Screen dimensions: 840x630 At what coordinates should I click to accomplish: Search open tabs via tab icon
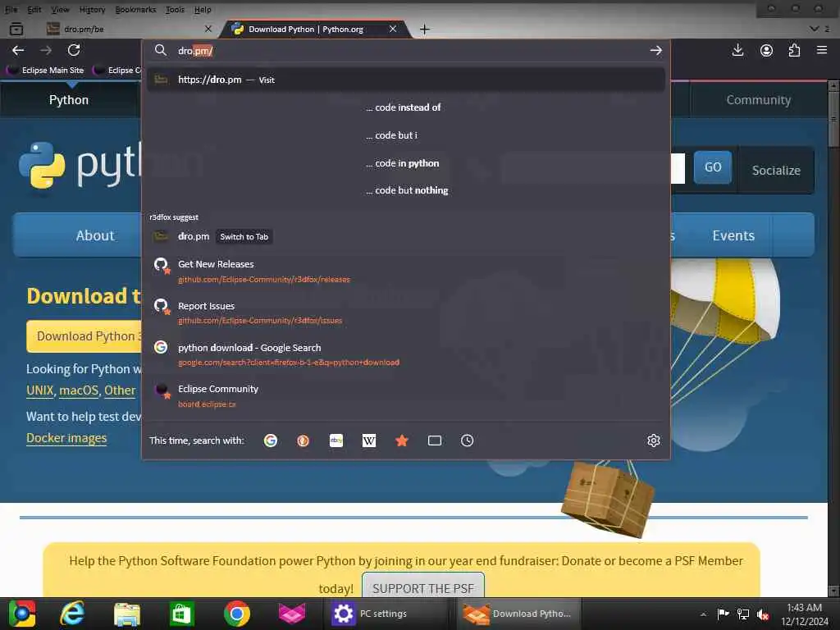(x=435, y=441)
